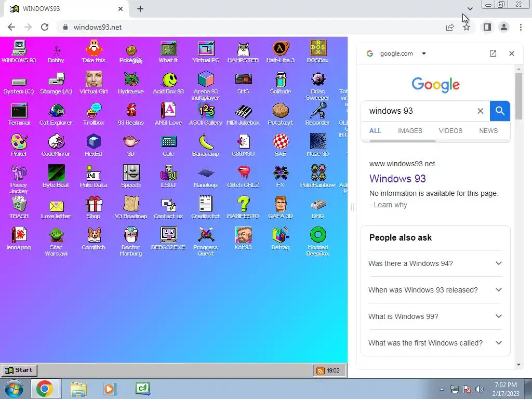Viewport: 532px width, 399px height.
Task: Click the RSS feed tray icon
Action: tap(320, 370)
